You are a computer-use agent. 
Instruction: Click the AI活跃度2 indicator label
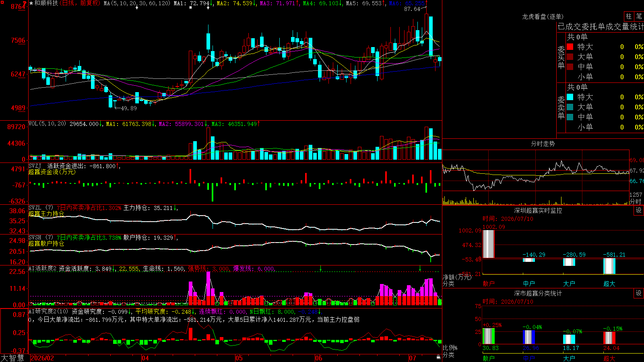tap(42, 268)
